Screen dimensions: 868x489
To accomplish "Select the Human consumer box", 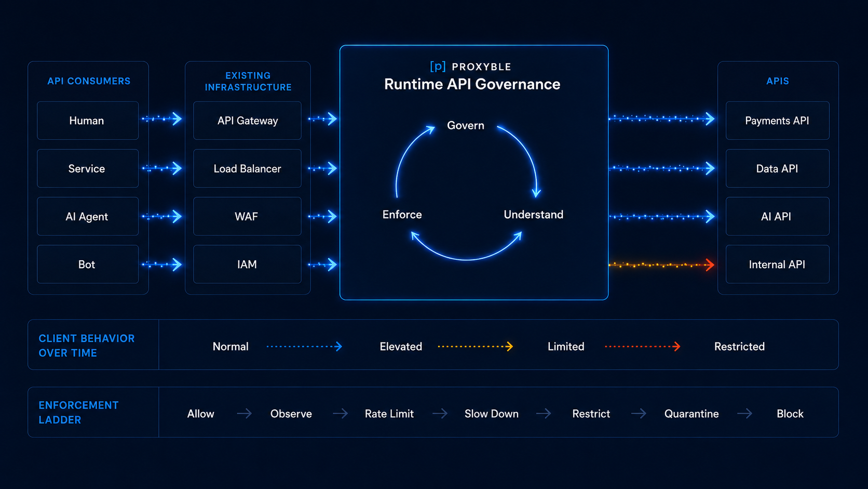I will pos(88,121).
